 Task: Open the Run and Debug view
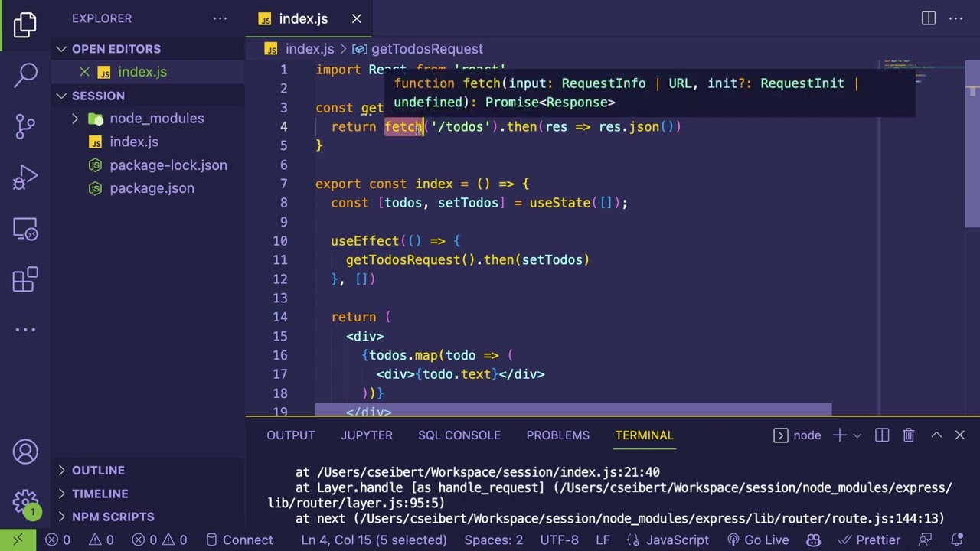[x=24, y=178]
